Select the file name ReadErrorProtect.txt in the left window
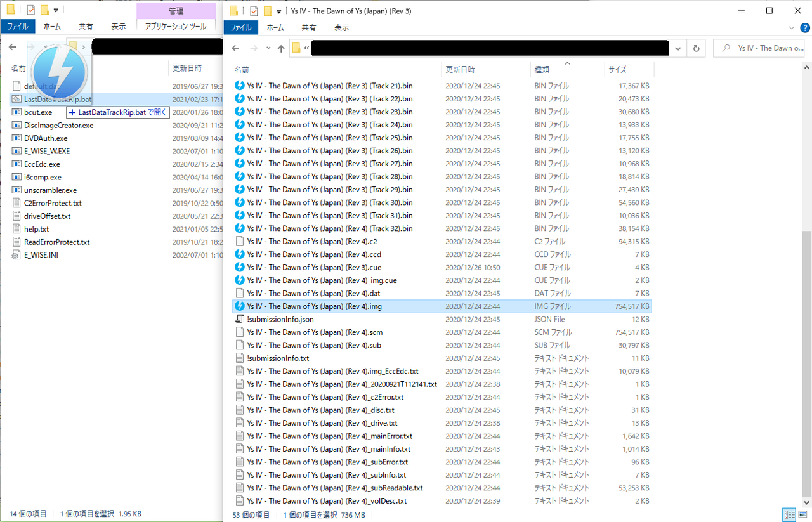Image resolution: width=812 pixels, height=522 pixels. pos(56,242)
